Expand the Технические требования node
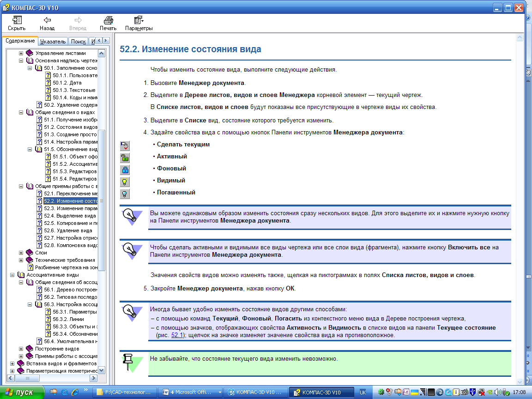 click(x=21, y=260)
